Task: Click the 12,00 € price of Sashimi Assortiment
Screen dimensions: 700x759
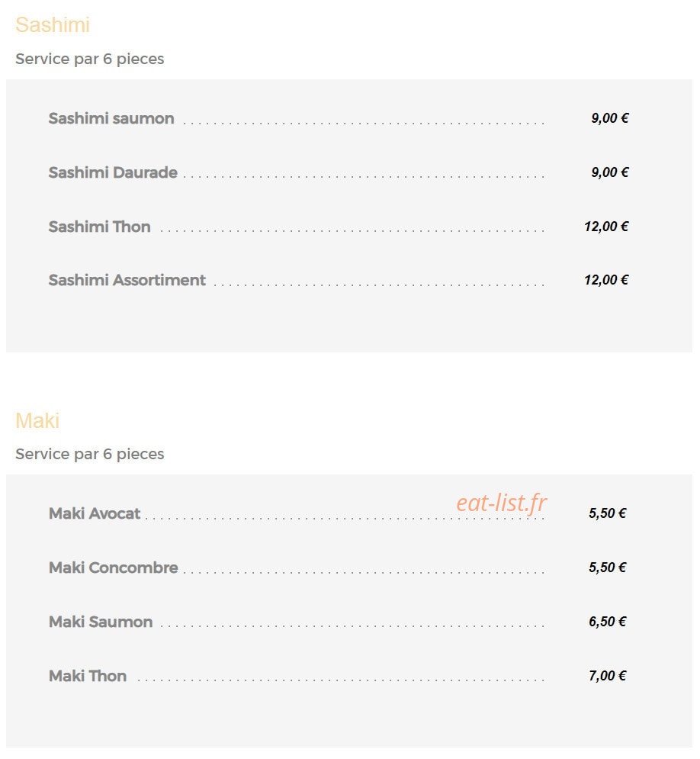Action: [606, 280]
